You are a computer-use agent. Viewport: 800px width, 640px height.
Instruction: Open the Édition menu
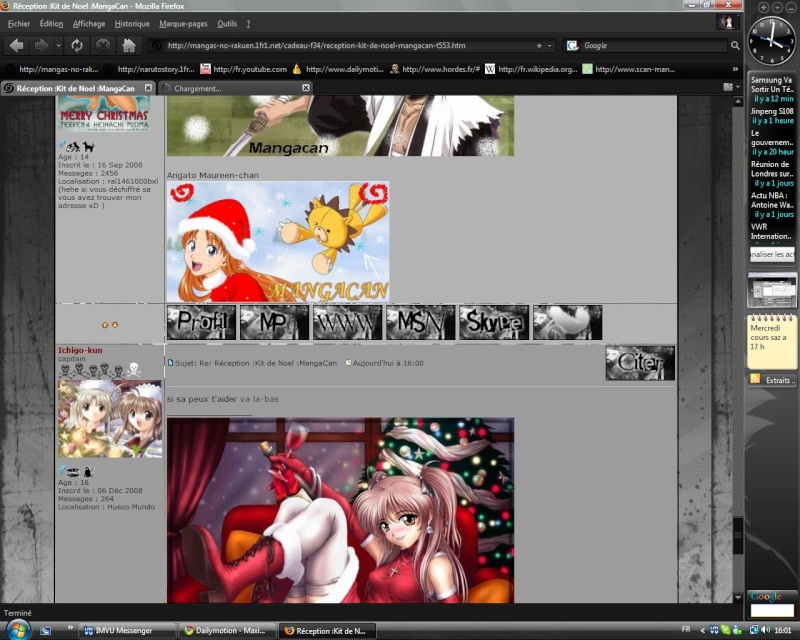tap(52, 23)
